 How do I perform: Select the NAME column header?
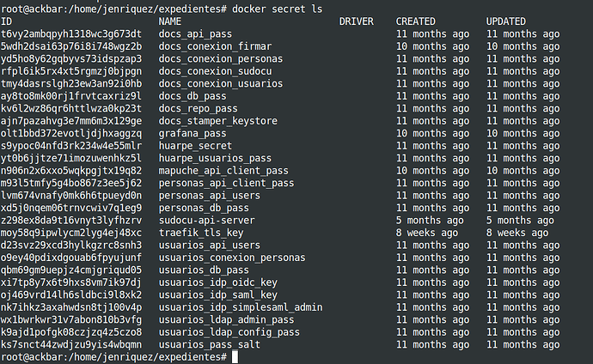pyautogui.click(x=170, y=21)
